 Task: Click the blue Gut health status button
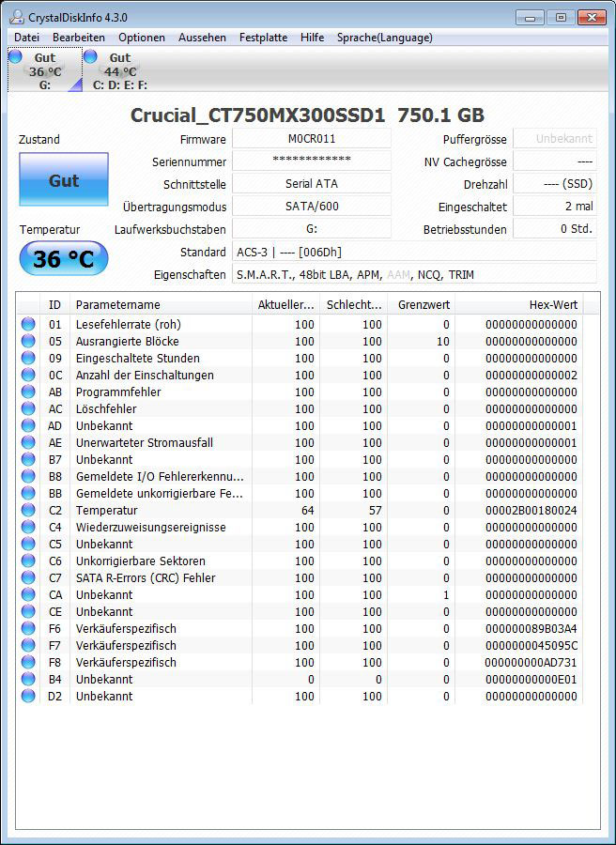[64, 179]
